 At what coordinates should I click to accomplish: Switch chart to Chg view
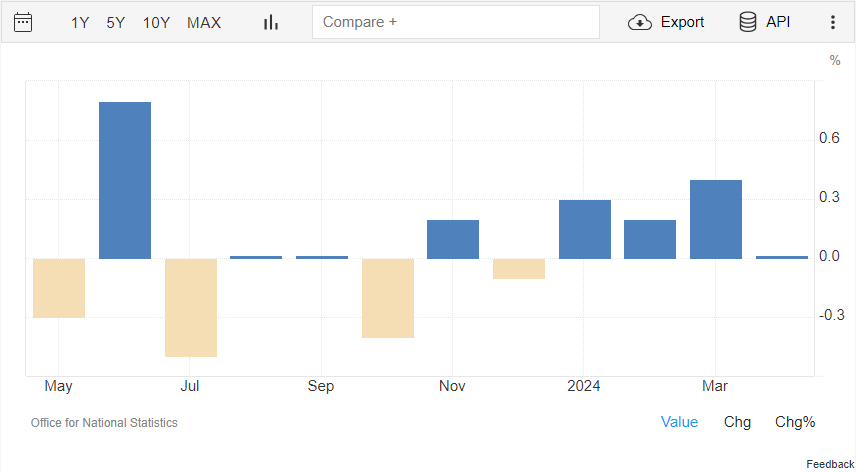coord(737,422)
